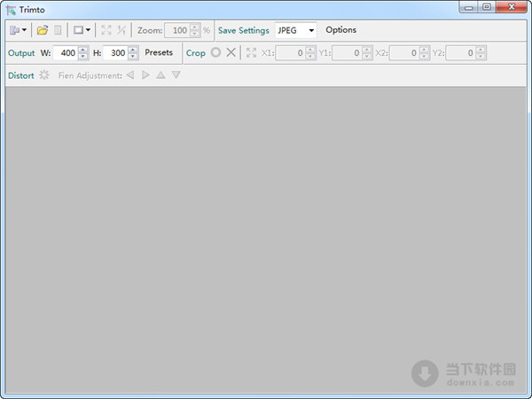
Task: Click the fit-to-window zoom icon
Action: (106, 30)
